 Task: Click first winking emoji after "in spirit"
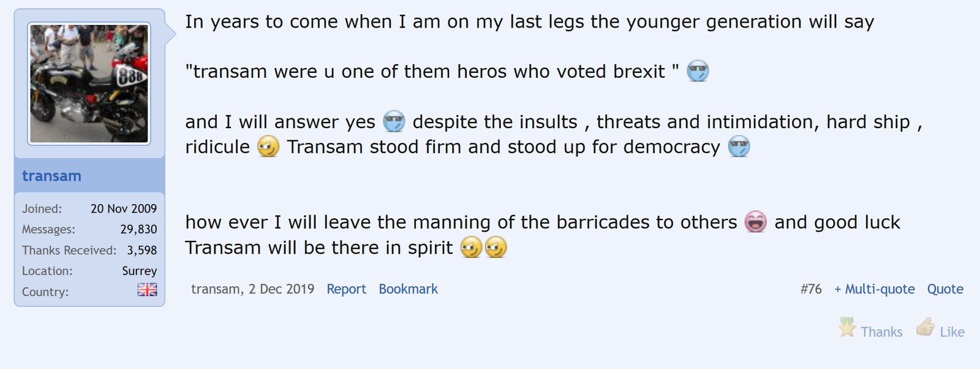click(471, 248)
